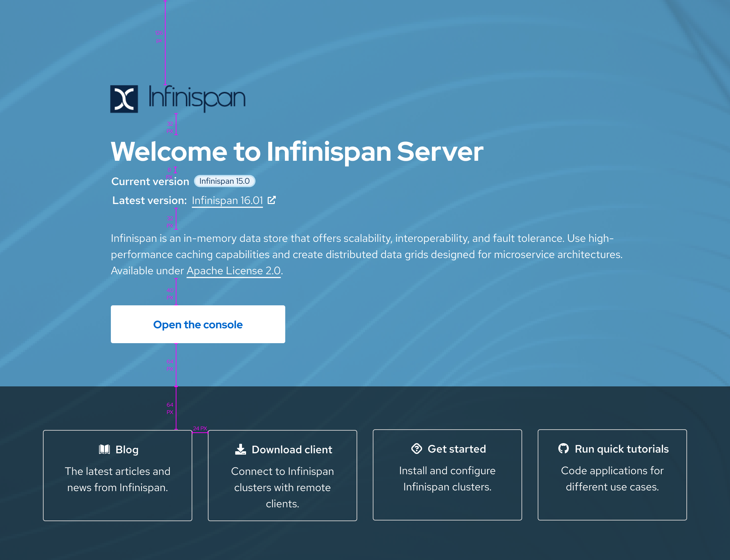Click the Infinispan 15.0 version badge
730x560 pixels.
(224, 181)
